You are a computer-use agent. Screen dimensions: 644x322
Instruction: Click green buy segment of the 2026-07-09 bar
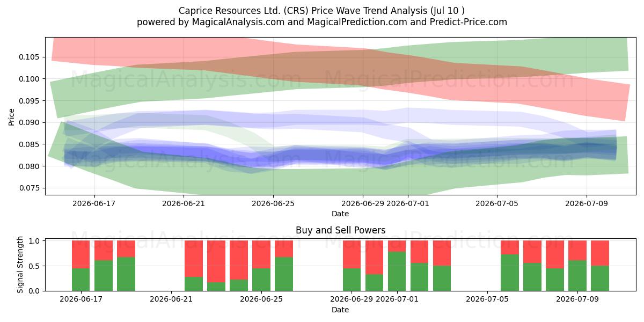(577, 276)
